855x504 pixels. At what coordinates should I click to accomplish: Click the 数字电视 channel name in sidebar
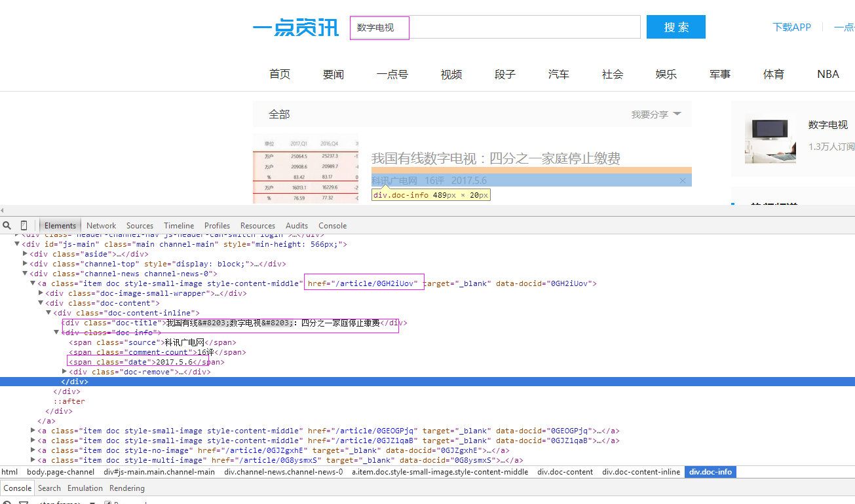(828, 125)
